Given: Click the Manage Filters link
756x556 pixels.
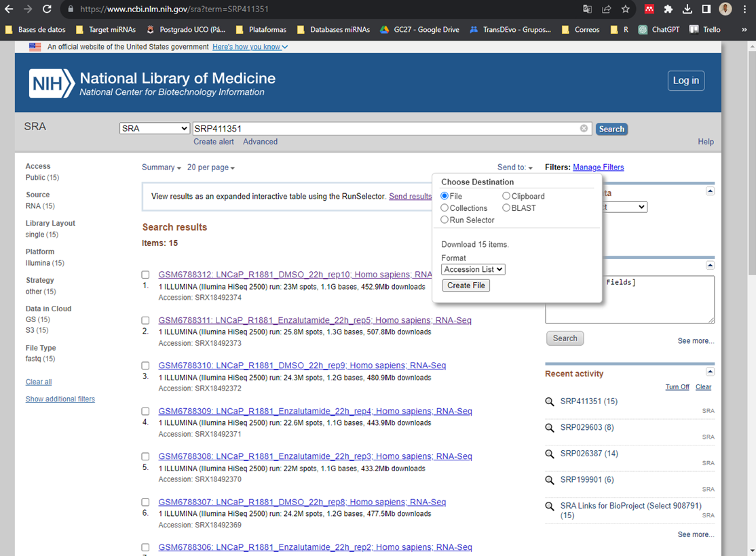Looking at the screenshot, I should click(598, 167).
